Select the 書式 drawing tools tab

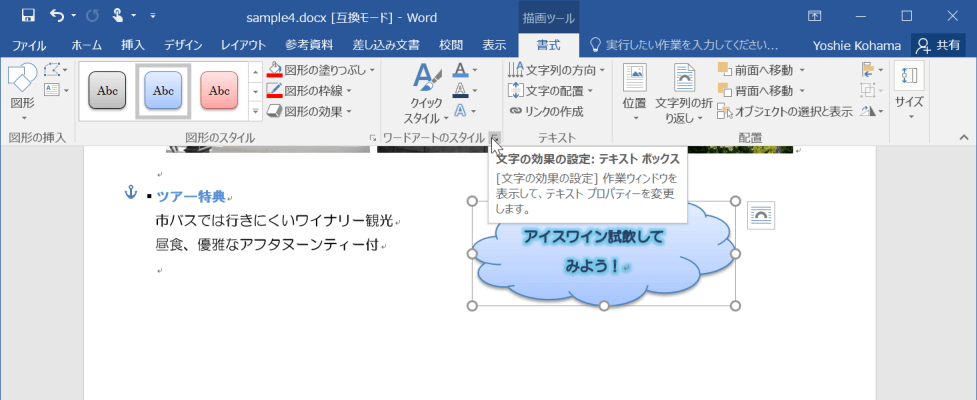548,45
